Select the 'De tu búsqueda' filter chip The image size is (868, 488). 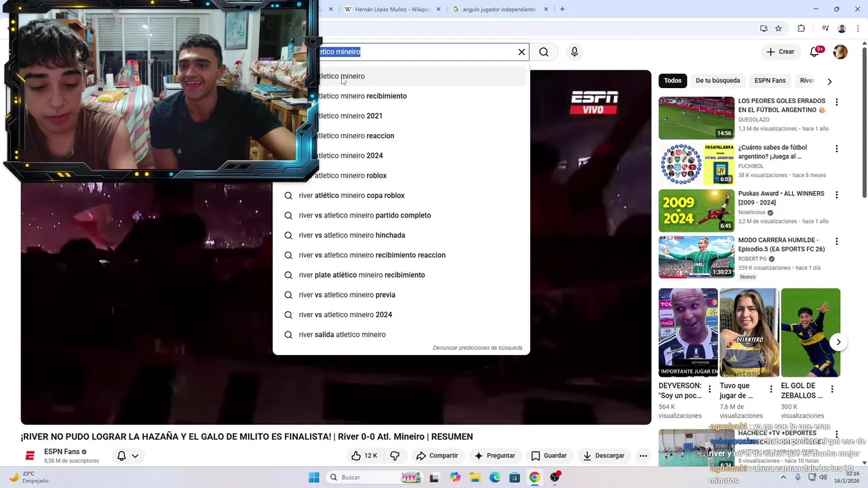717,81
